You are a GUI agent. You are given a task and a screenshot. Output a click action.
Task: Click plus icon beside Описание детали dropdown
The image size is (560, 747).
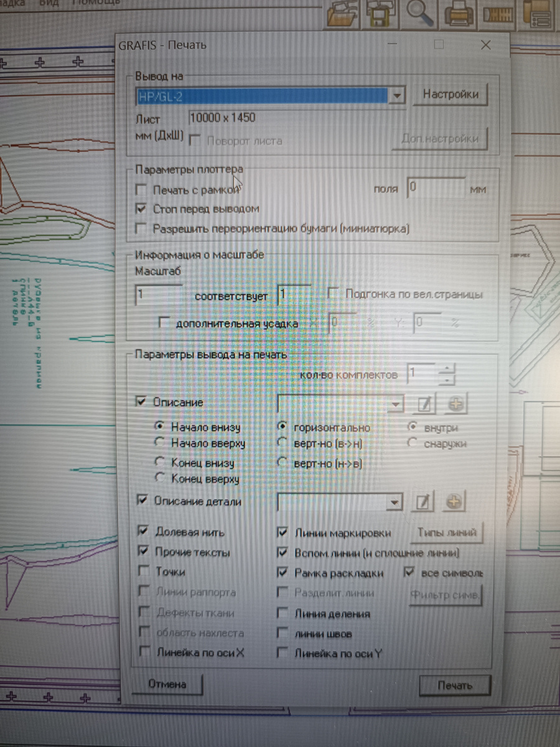[455, 501]
